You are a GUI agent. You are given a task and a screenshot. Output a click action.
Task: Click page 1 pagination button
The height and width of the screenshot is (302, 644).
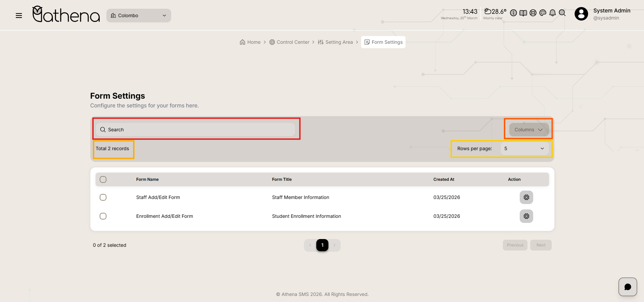pyautogui.click(x=322, y=245)
